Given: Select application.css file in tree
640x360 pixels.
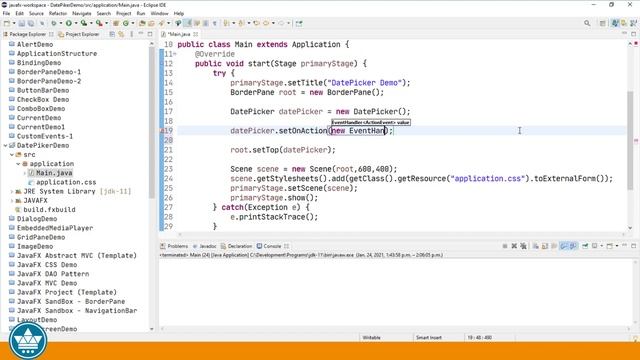Looking at the screenshot, I should tap(66, 182).
